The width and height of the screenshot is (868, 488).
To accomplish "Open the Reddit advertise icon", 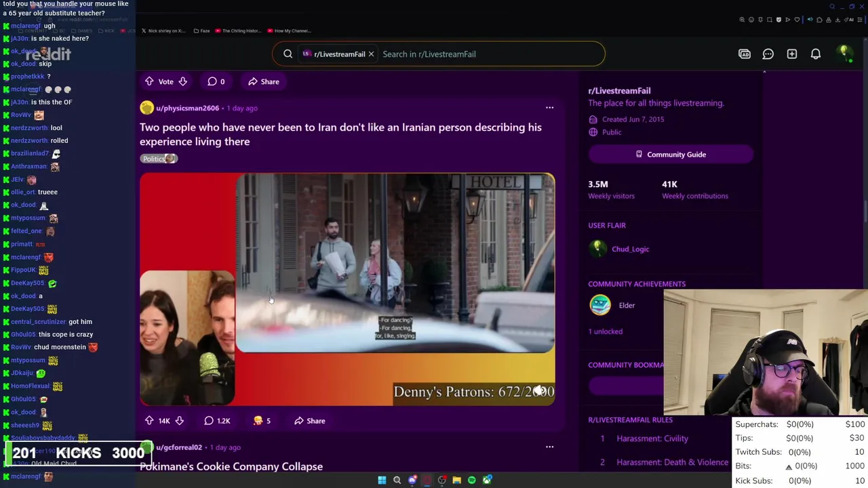I will (x=745, y=54).
